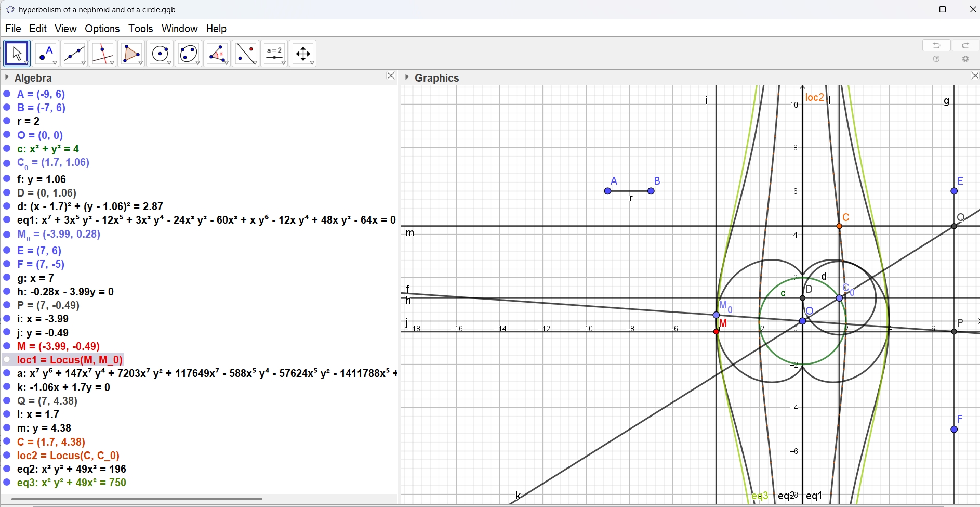Select the Point tool
Screen dimensions: 980x507
46,54
